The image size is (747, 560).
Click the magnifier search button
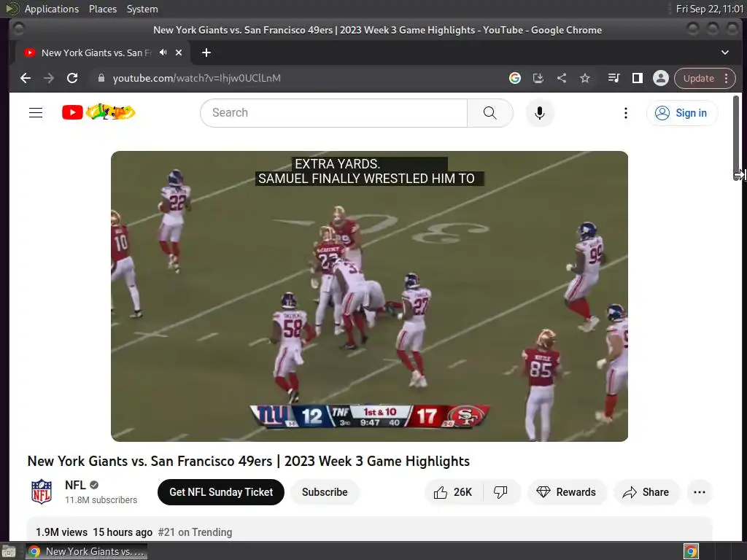pos(489,113)
